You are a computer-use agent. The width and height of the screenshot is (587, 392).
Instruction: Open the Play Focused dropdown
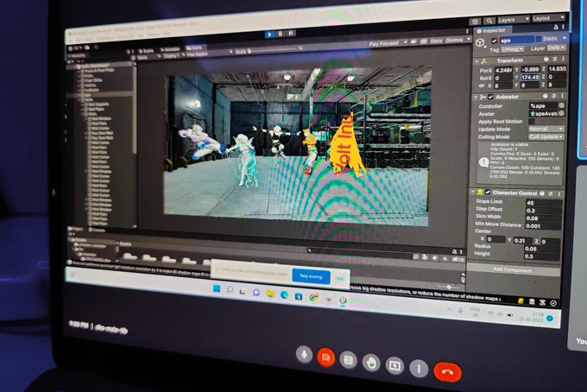tap(388, 43)
